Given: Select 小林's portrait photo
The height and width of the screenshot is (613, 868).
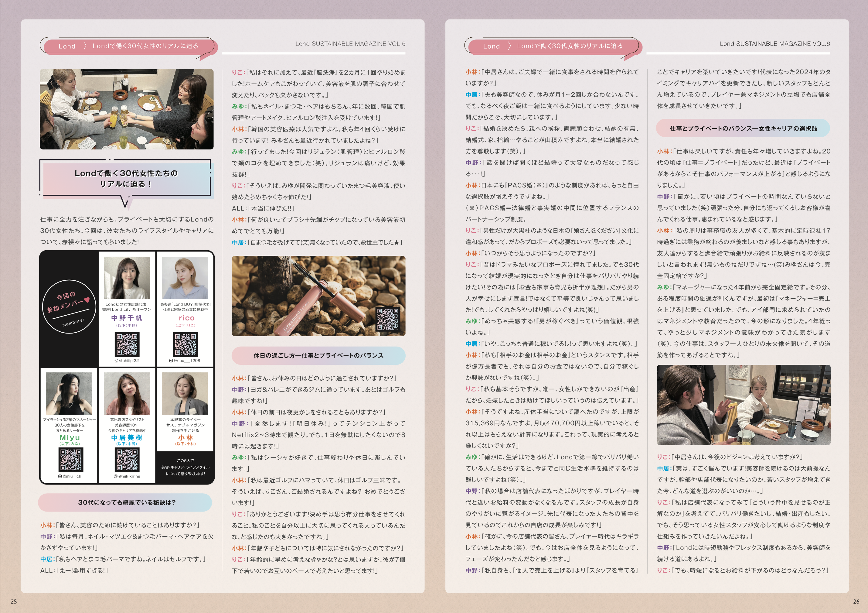Looking at the screenshot, I should click(x=185, y=393).
